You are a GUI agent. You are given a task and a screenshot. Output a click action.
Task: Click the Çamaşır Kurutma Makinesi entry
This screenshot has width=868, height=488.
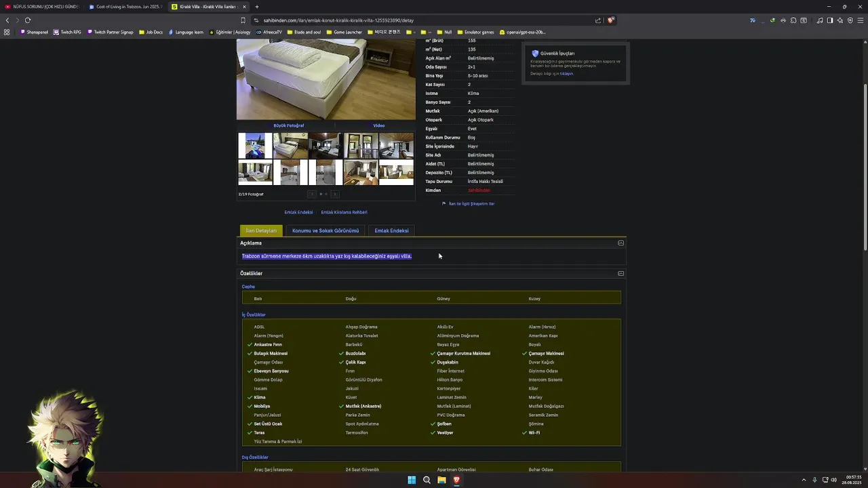(x=463, y=353)
